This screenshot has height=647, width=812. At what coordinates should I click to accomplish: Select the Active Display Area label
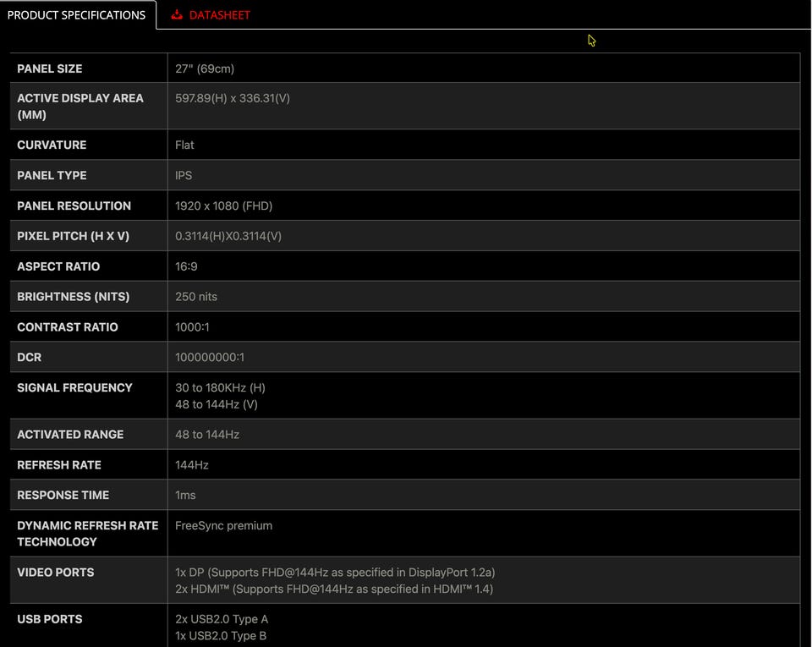coord(80,106)
